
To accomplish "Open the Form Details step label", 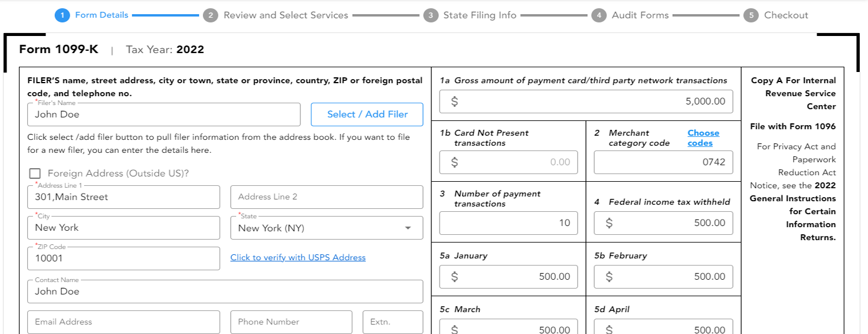I will pyautogui.click(x=101, y=15).
